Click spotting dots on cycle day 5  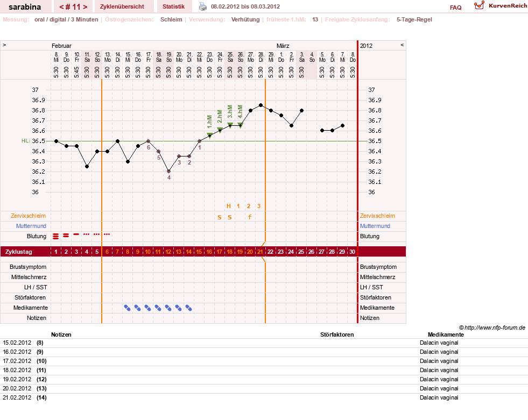97,234
